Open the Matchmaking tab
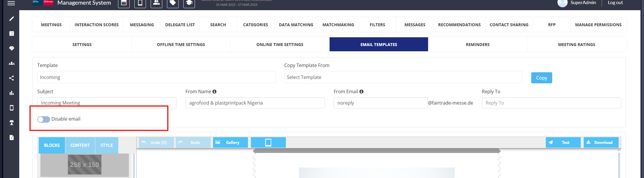This screenshot has height=178, width=644. coord(338,25)
